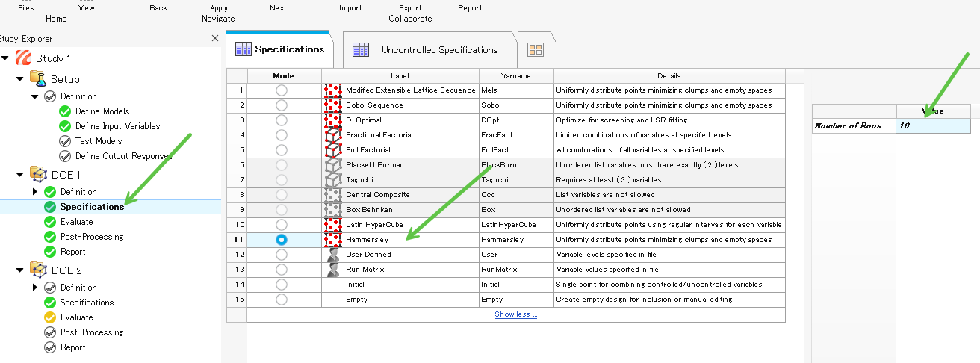Click the Plackett Burman cube icon
Image resolution: width=980 pixels, height=363 pixels.
[x=333, y=165]
